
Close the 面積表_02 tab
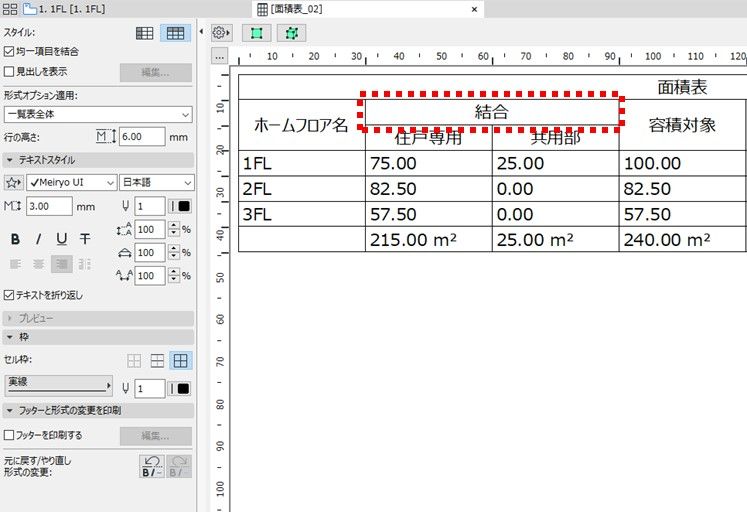[x=474, y=9]
